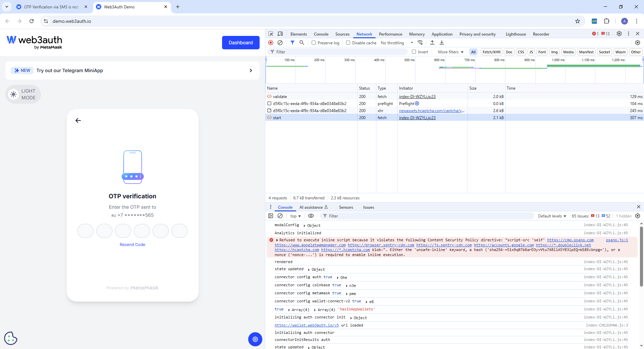Viewport: 644px width, 349px height.
Task: Enable Preserve log checkbox
Action: [x=314, y=43]
